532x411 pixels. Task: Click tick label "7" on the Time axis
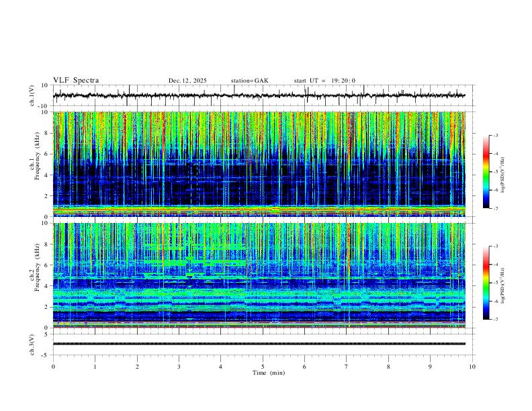click(x=347, y=367)
